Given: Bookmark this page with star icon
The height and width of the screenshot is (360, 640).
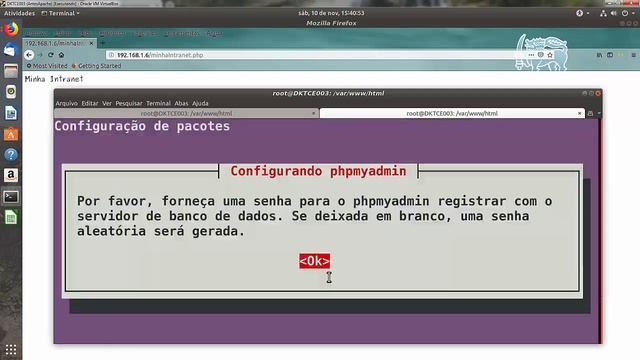Looking at the screenshot, I should (550, 55).
